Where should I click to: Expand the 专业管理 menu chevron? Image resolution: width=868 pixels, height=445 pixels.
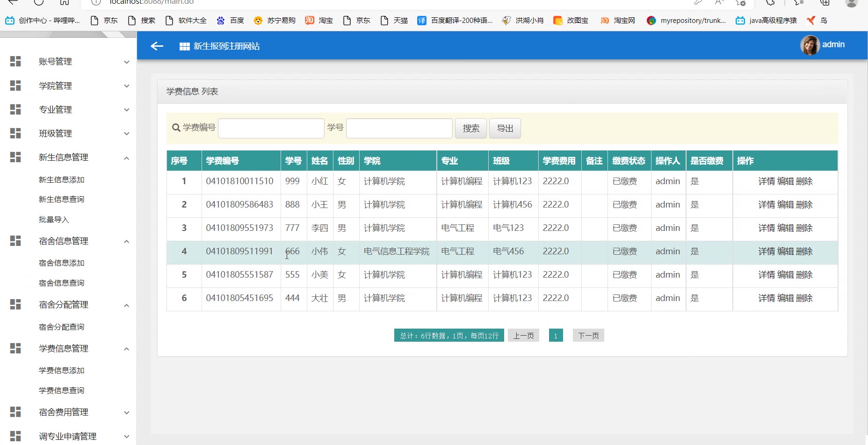(126, 110)
